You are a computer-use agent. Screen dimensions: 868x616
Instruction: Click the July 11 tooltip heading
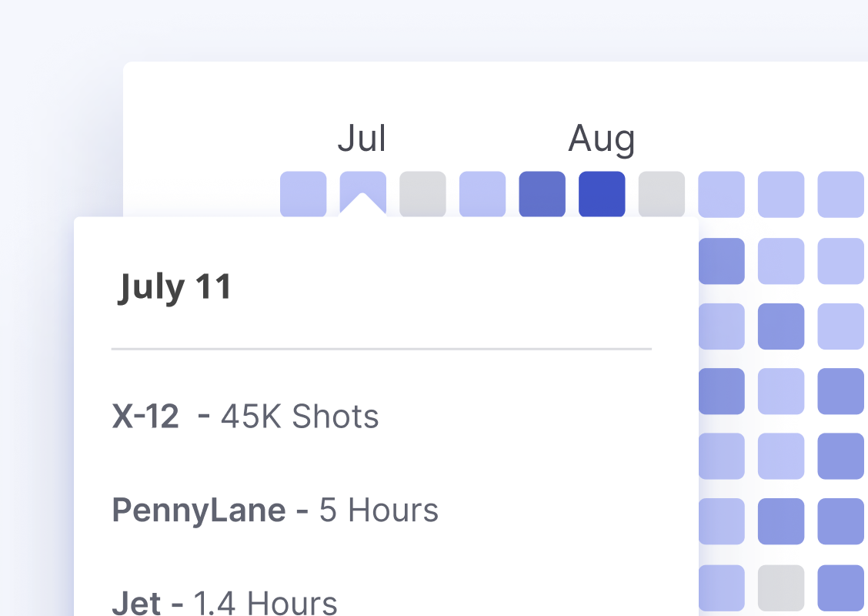point(175,287)
